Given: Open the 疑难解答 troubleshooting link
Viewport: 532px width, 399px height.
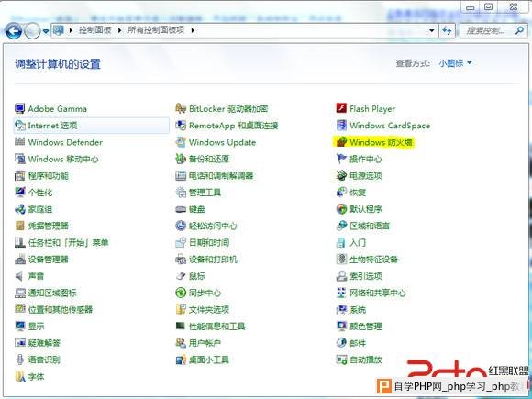Looking at the screenshot, I should point(44,343).
